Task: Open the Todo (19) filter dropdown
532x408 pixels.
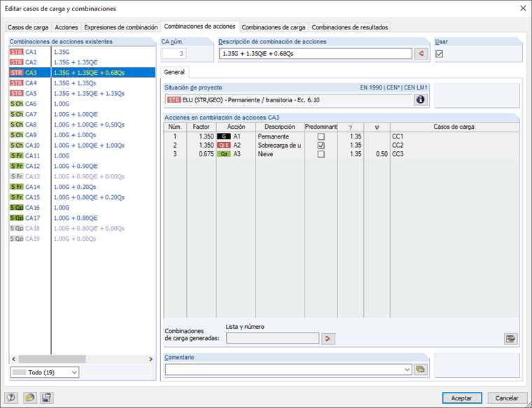Action: (45, 372)
